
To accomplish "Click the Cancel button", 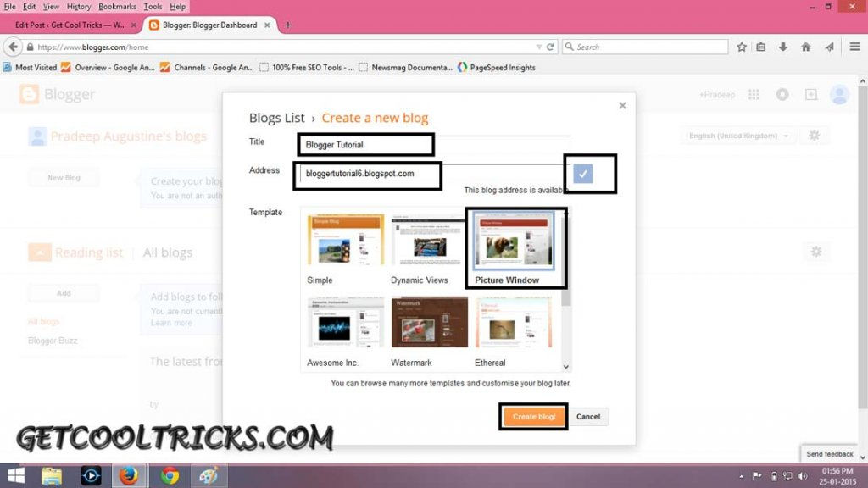I will point(588,417).
